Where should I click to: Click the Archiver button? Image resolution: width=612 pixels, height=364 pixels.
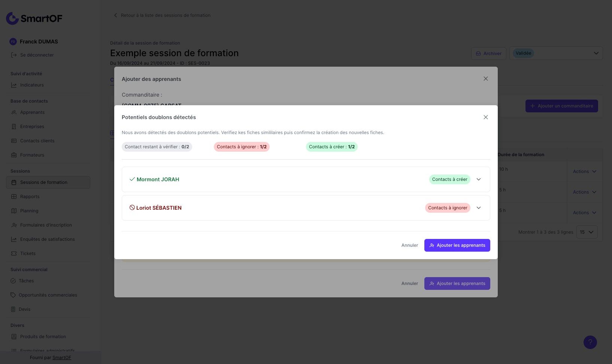click(x=489, y=54)
